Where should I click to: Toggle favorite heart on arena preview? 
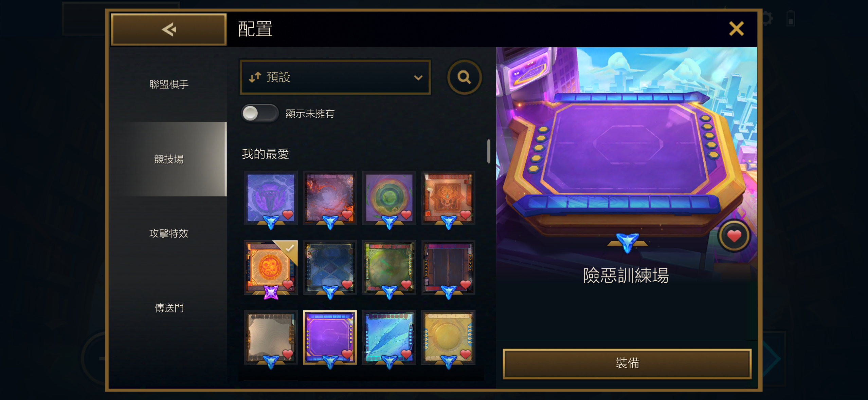point(734,236)
